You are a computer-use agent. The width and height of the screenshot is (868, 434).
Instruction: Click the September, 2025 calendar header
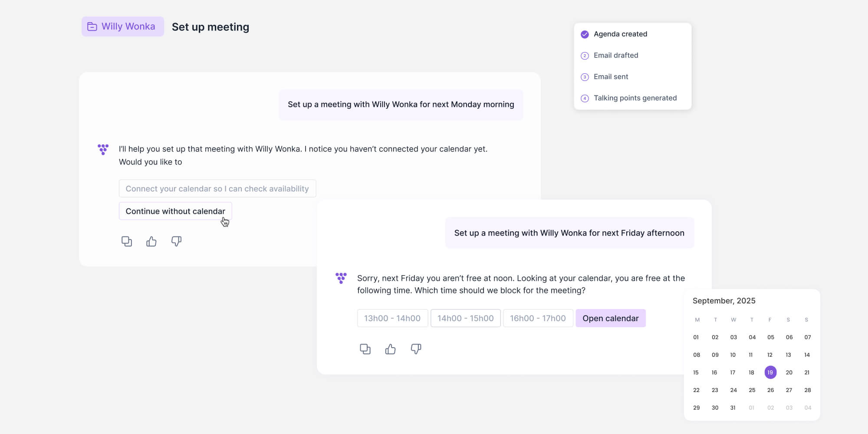[724, 301]
